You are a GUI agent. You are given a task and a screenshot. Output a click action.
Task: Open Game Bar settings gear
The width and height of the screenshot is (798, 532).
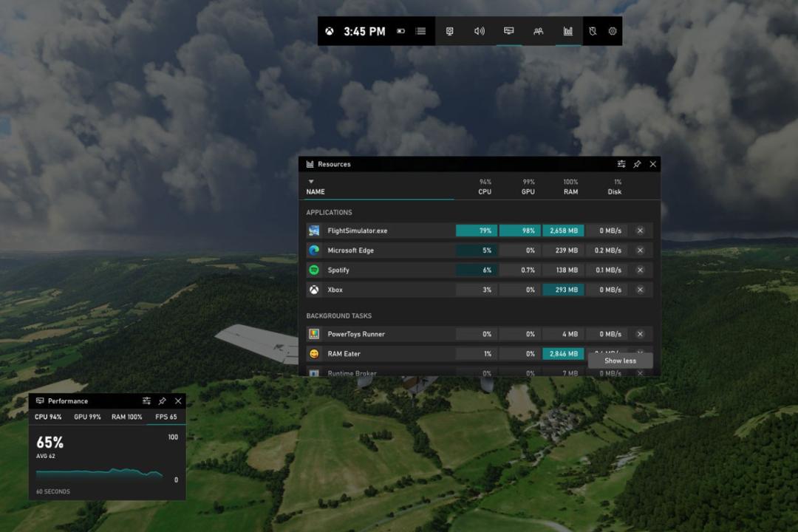613,32
